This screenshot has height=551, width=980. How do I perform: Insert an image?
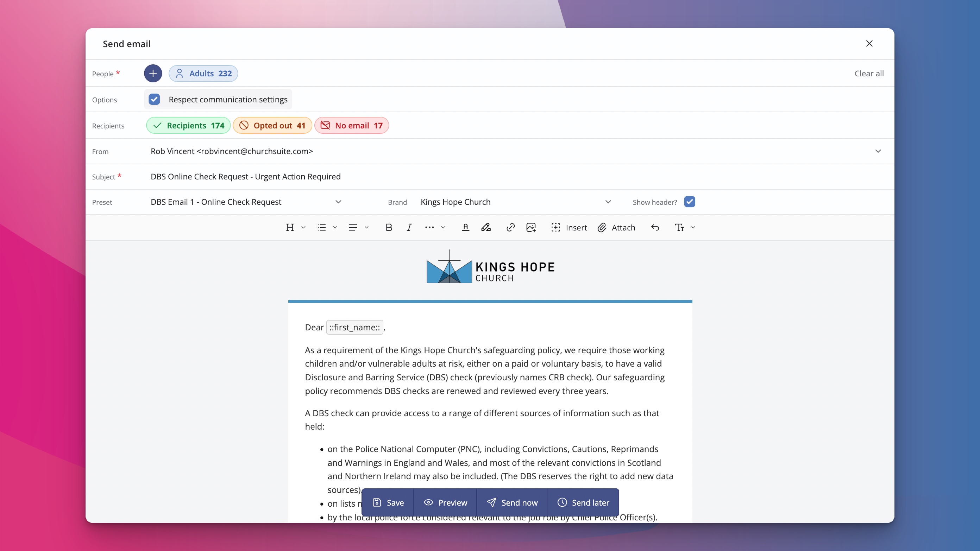pyautogui.click(x=531, y=227)
